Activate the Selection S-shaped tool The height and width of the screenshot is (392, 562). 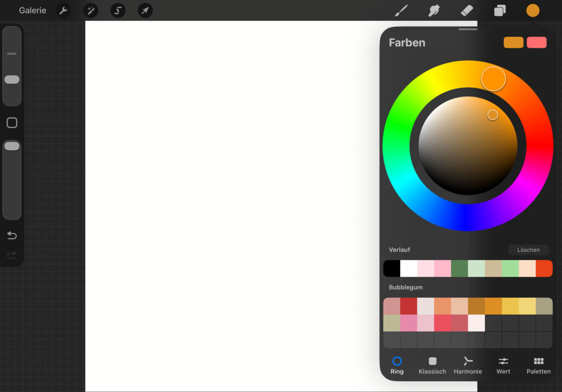pyautogui.click(x=118, y=10)
